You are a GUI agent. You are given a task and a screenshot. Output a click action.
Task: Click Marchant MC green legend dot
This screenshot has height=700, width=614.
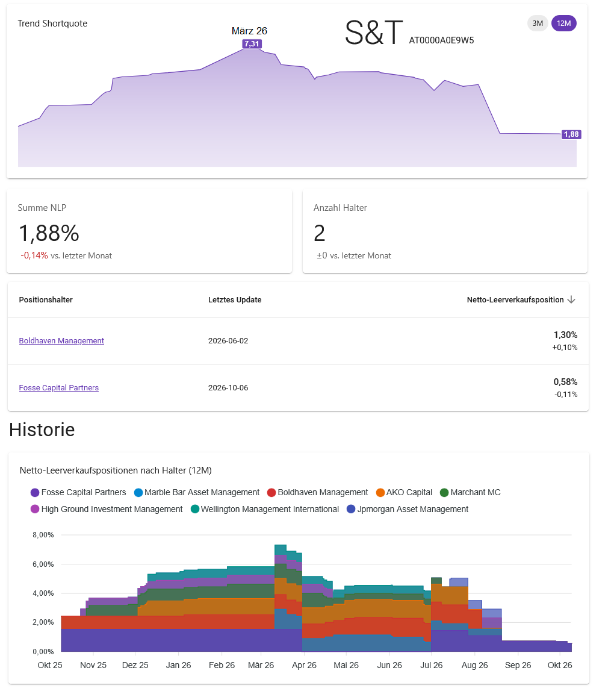(x=444, y=492)
